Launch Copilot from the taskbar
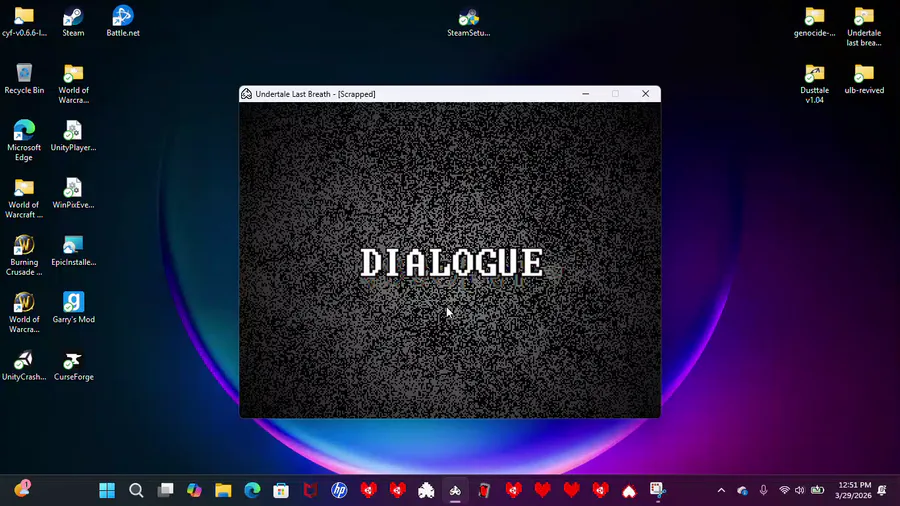The height and width of the screenshot is (506, 900). 194,491
